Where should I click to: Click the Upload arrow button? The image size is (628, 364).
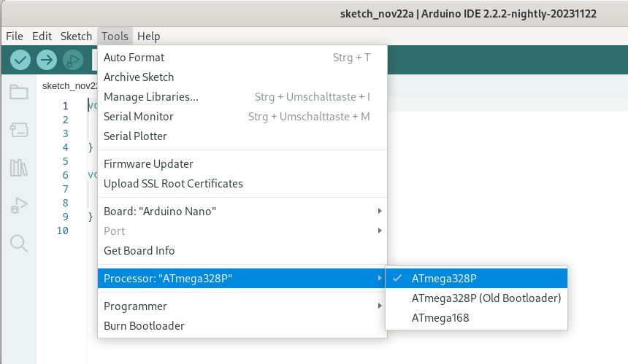click(47, 60)
